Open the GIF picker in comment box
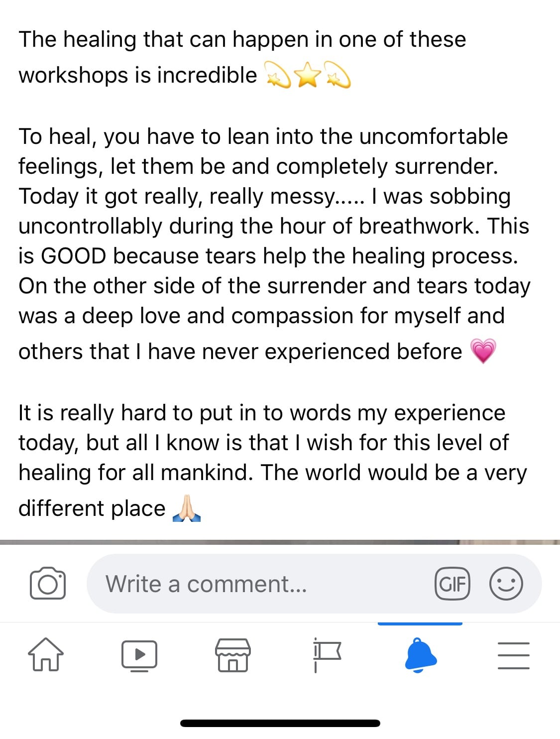This screenshot has width=560, height=739. click(452, 584)
